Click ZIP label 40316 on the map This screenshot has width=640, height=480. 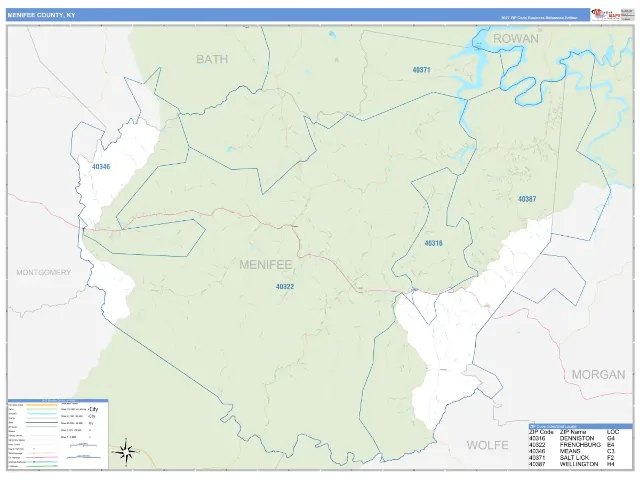[433, 243]
